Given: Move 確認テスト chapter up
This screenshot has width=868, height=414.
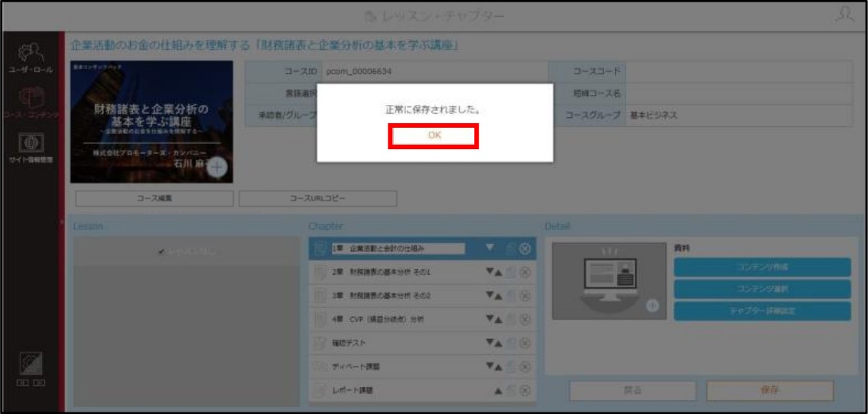Looking at the screenshot, I should coord(499,343).
